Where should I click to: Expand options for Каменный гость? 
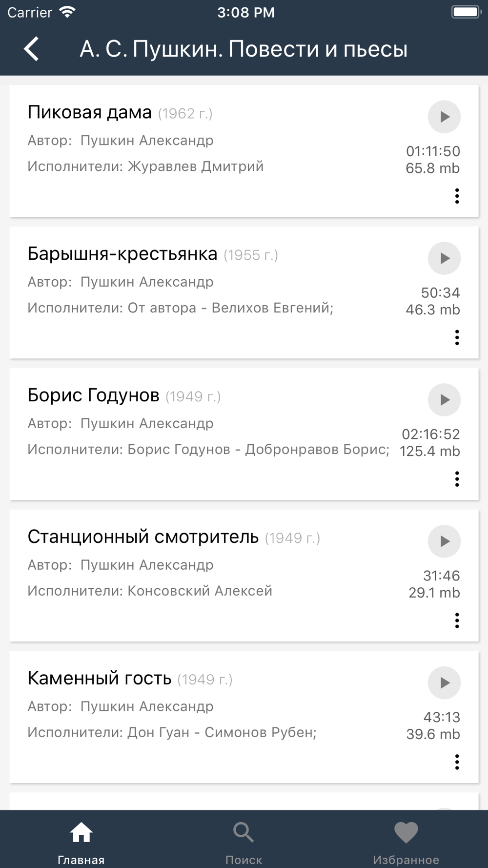coord(457,762)
